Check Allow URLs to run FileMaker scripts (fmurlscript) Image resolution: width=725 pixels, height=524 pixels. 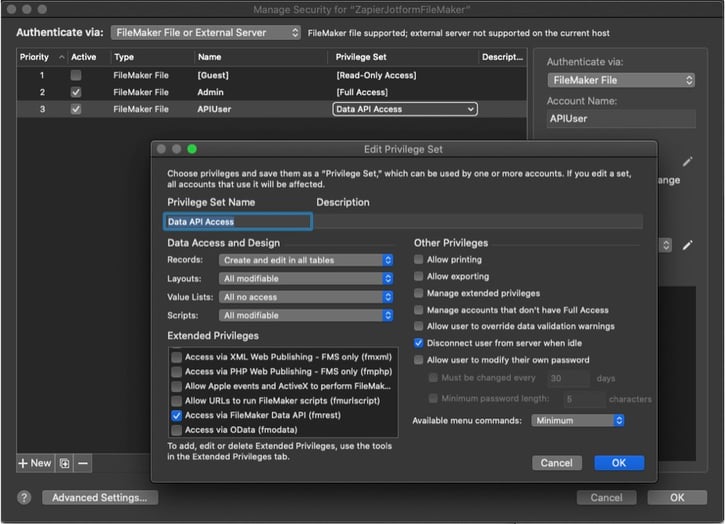176,401
